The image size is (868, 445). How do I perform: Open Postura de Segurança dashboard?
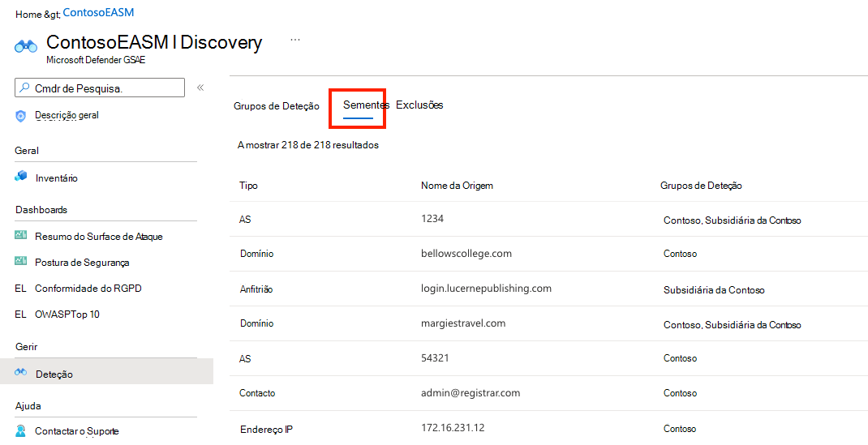click(82, 263)
